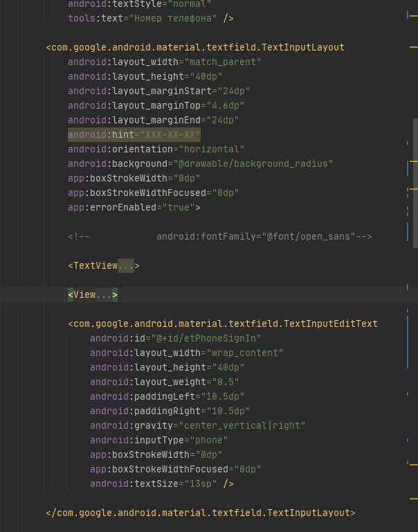Click the android:paddingRight="10.5dp" line
This screenshot has height=532, width=418.
[170, 411]
